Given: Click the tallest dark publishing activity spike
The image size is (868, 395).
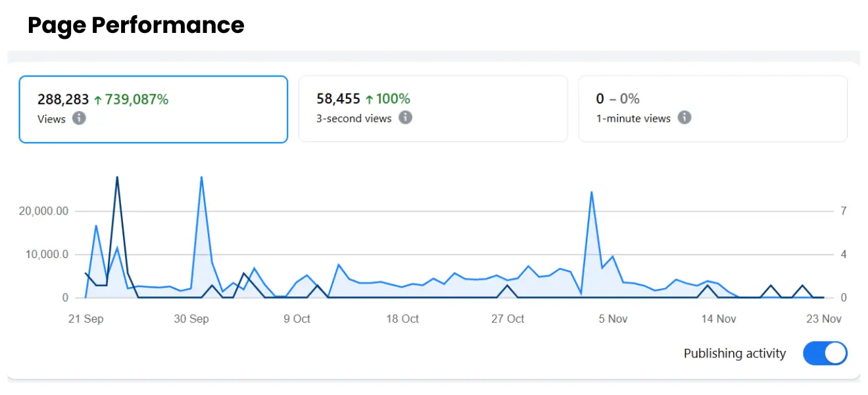Looking at the screenshot, I should point(117,177).
